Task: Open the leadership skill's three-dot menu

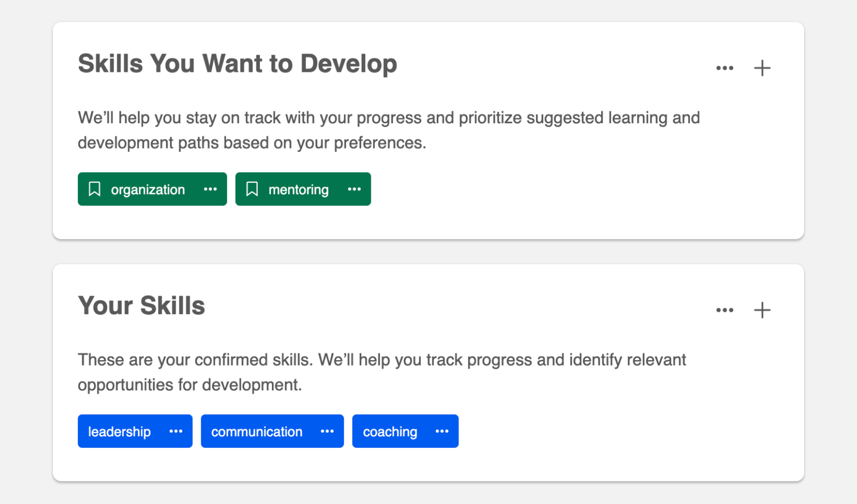Action: click(x=176, y=431)
